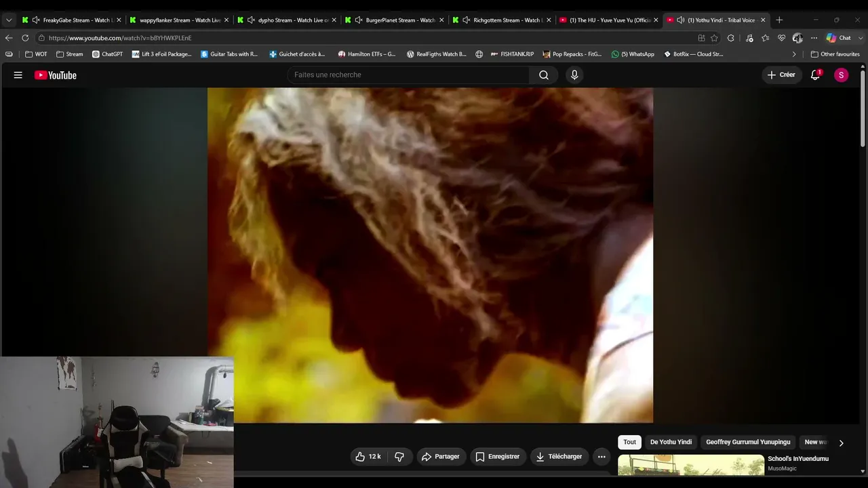Download the video with Télécharger

[559, 457]
